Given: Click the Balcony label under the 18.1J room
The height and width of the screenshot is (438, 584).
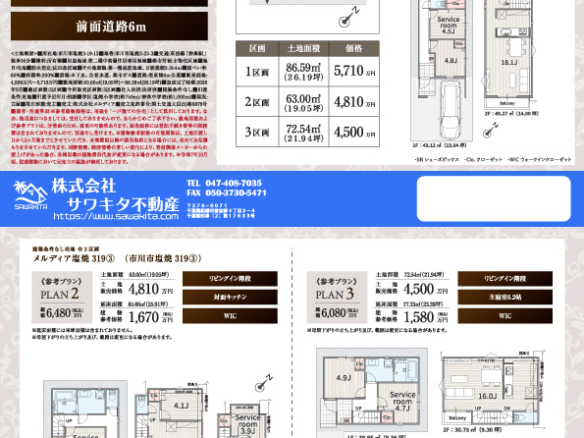Looking at the screenshot, I should point(507,103).
